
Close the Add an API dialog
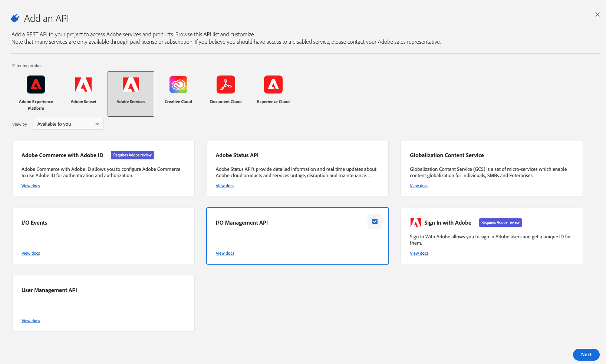[597, 14]
